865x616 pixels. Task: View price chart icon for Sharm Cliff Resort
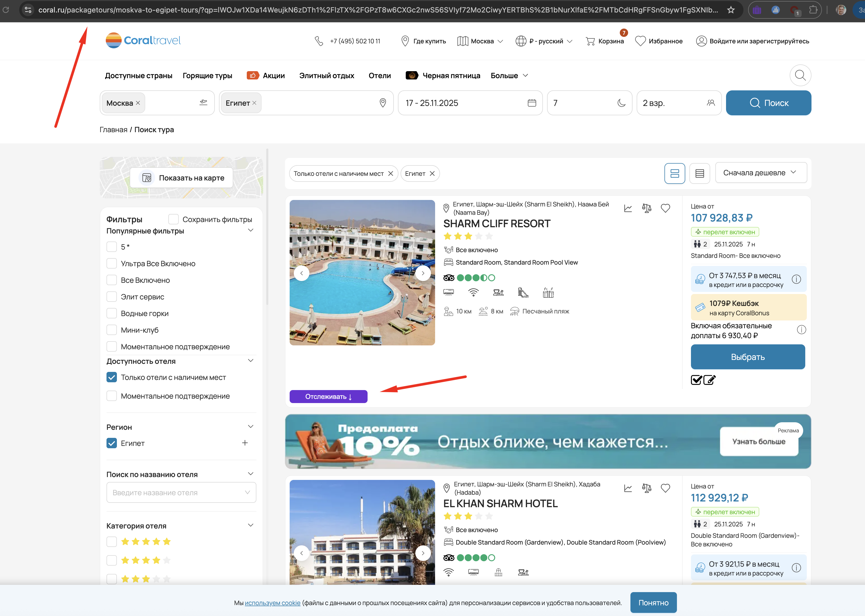(628, 208)
